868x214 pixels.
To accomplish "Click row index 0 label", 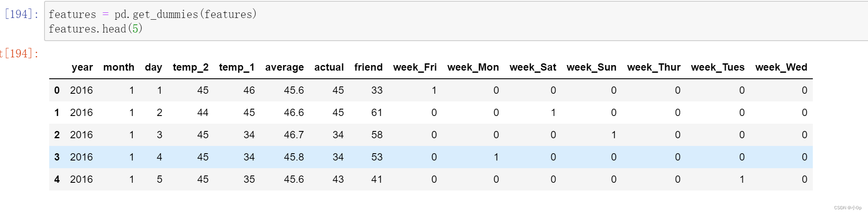I will (x=57, y=90).
